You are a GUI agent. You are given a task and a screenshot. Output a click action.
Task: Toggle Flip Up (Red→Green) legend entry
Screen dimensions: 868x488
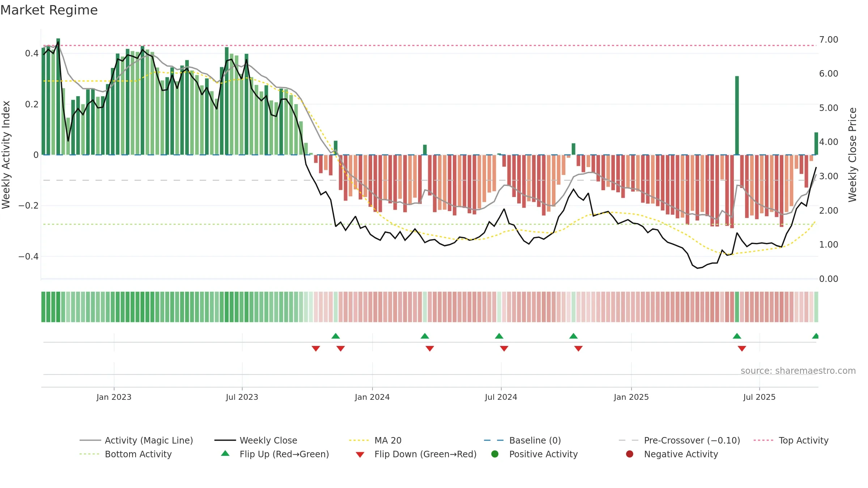(275, 454)
